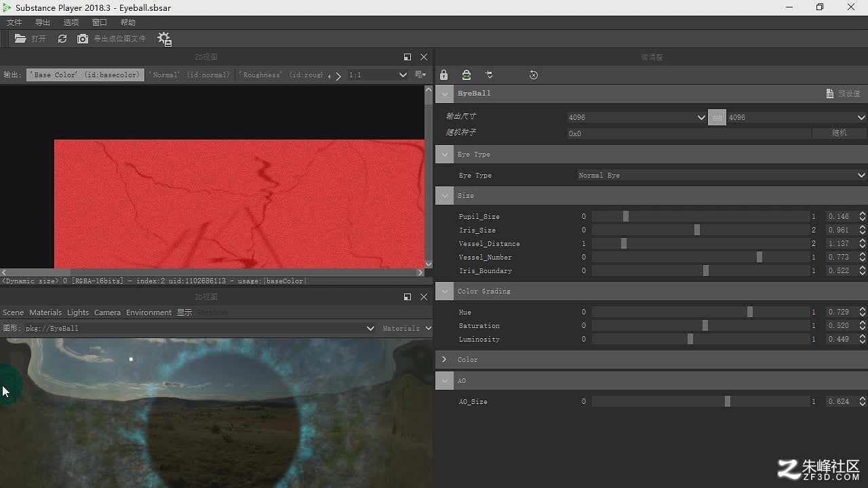Open the gear settings icon in toolbar
Screen dimensions: 868x488
coord(164,39)
